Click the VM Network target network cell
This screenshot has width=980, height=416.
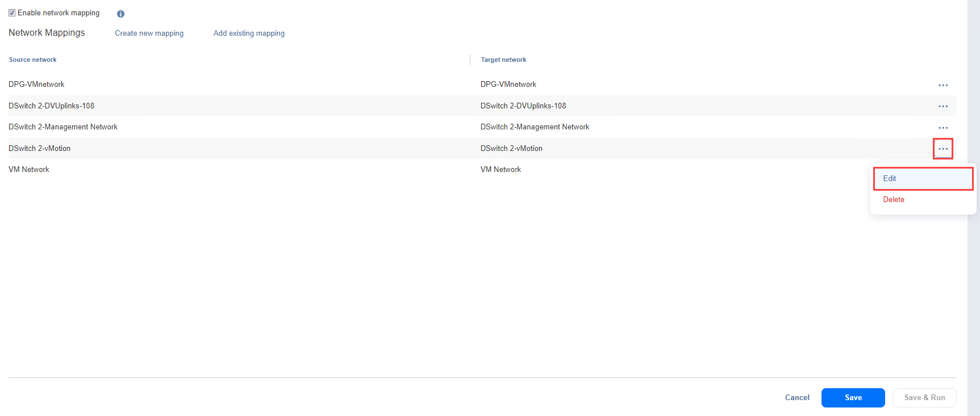click(x=501, y=170)
